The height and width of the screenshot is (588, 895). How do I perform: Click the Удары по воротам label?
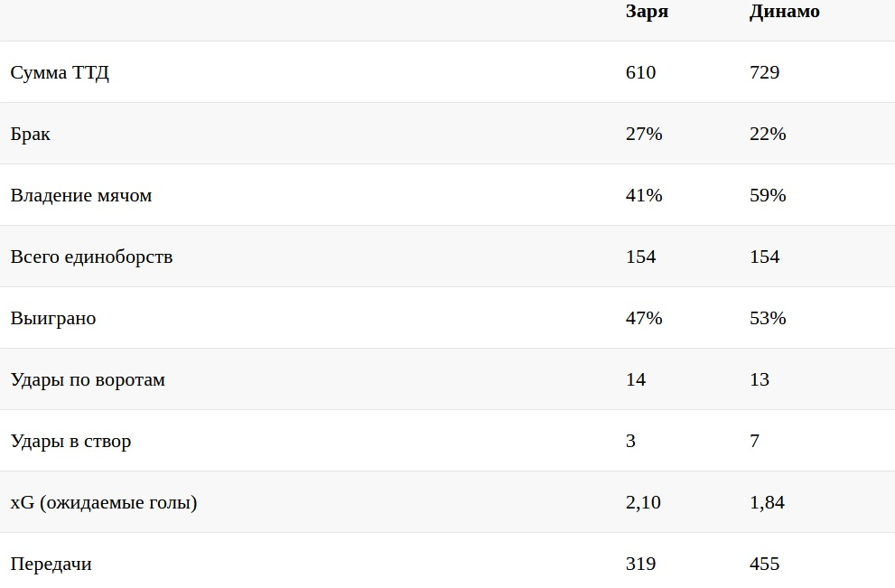(88, 379)
